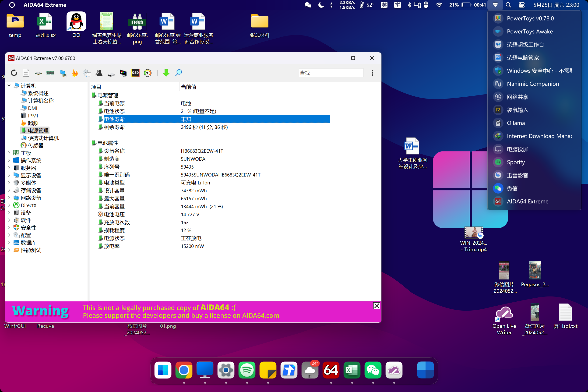This screenshot has height=392, width=588.
Task: Open the disk drive benchmark icon
Action: click(111, 74)
